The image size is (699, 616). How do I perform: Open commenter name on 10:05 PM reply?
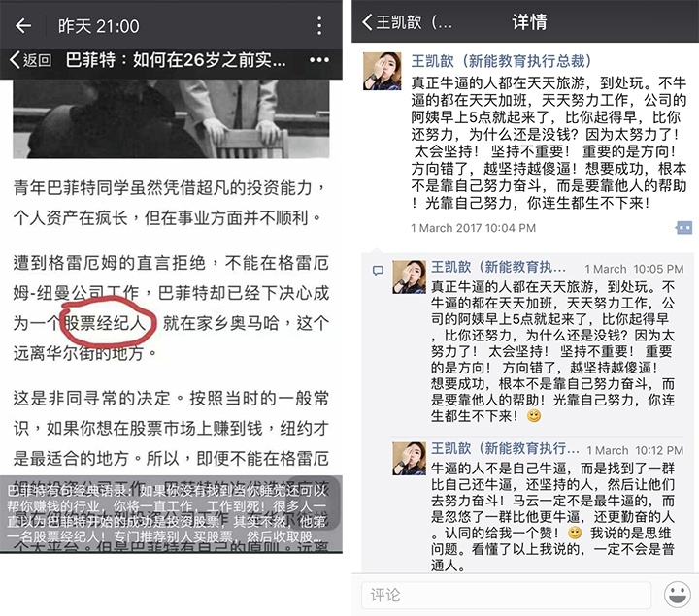498,267
